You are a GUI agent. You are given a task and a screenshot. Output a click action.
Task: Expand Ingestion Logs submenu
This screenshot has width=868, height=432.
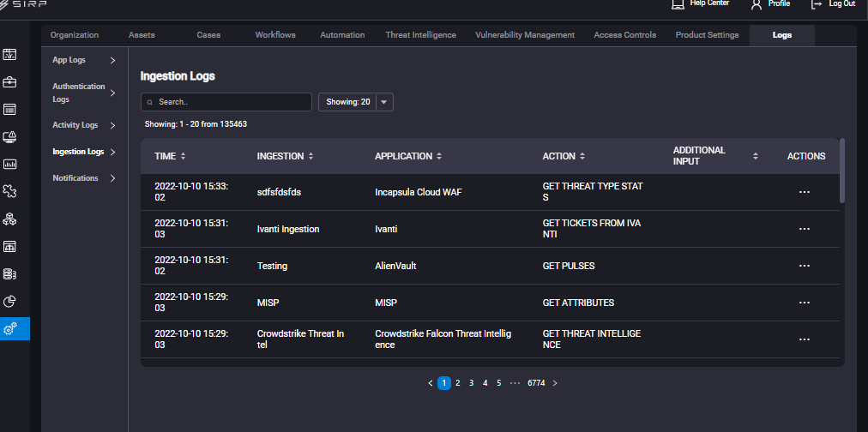tap(112, 152)
